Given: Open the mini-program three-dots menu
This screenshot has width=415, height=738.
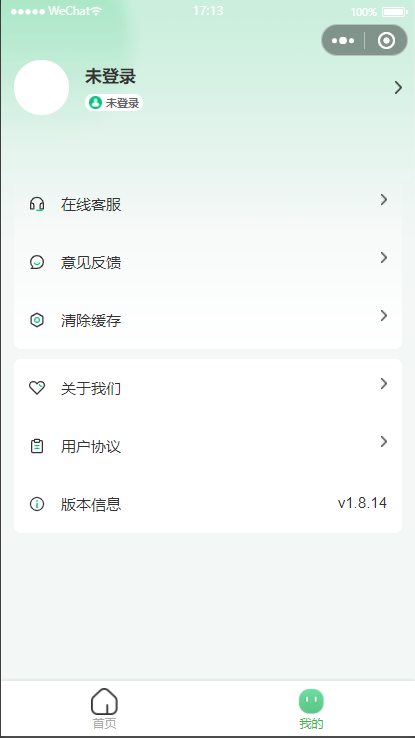Looking at the screenshot, I should click(x=343, y=40).
